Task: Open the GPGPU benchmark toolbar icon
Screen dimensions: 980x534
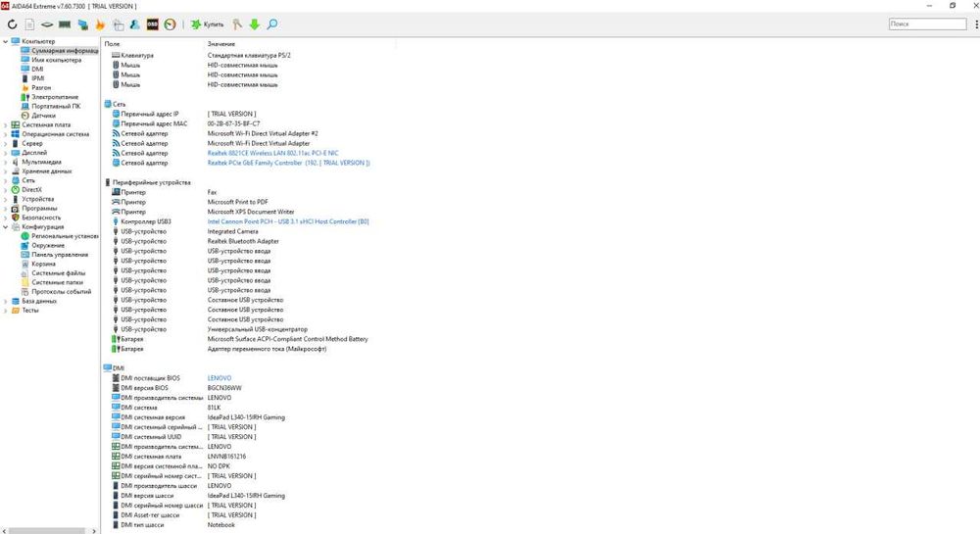Action: [82, 24]
